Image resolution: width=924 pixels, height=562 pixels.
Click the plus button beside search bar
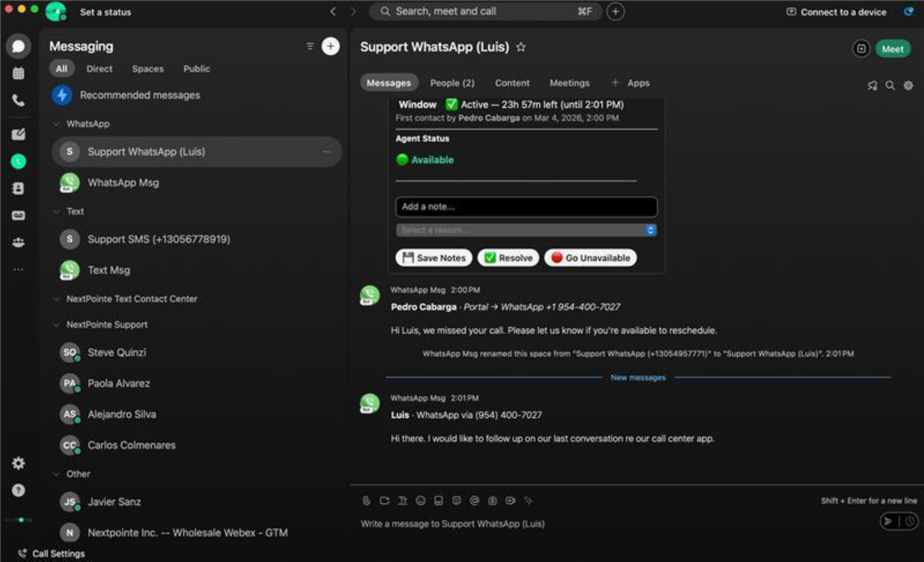click(x=615, y=11)
